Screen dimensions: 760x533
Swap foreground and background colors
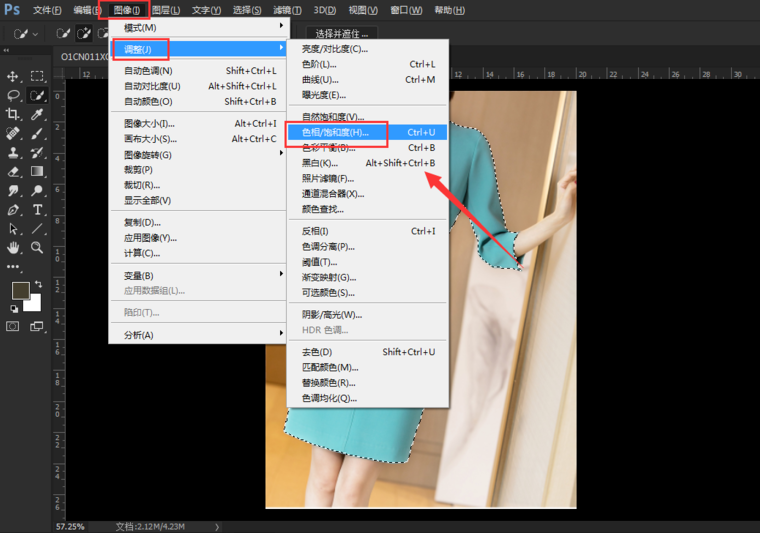[38, 284]
